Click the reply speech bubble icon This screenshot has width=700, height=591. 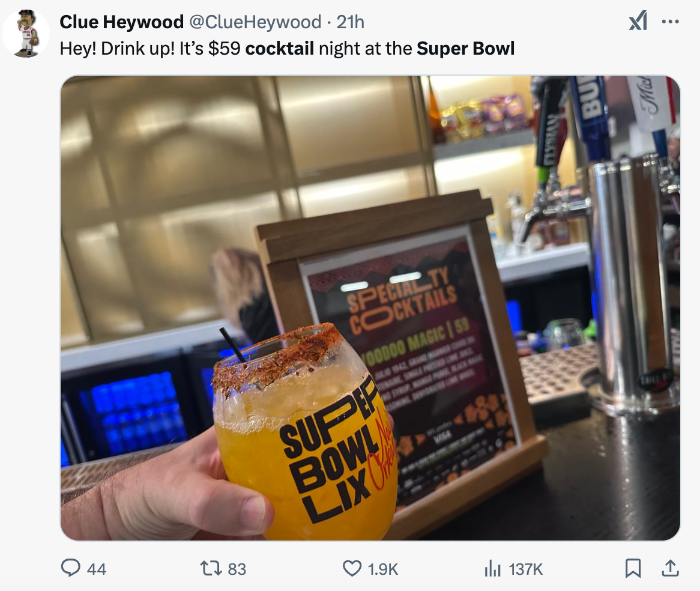coord(70,568)
